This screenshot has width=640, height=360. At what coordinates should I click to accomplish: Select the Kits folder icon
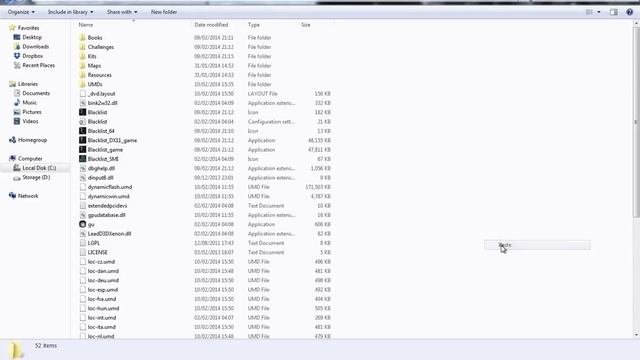[82, 56]
